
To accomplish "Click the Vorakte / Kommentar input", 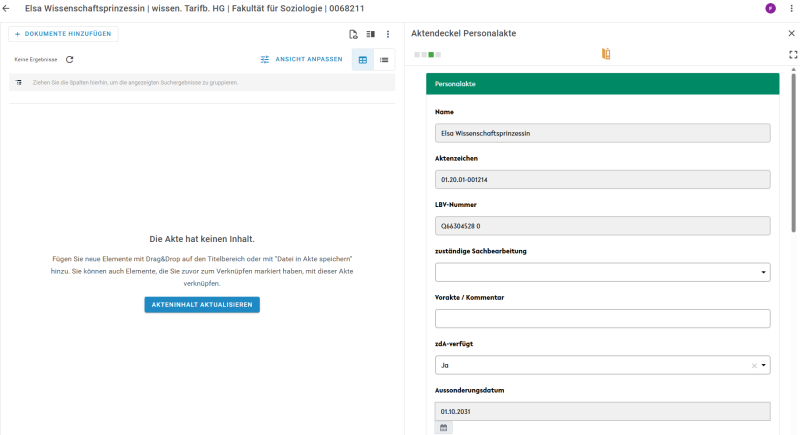I will 603,319.
